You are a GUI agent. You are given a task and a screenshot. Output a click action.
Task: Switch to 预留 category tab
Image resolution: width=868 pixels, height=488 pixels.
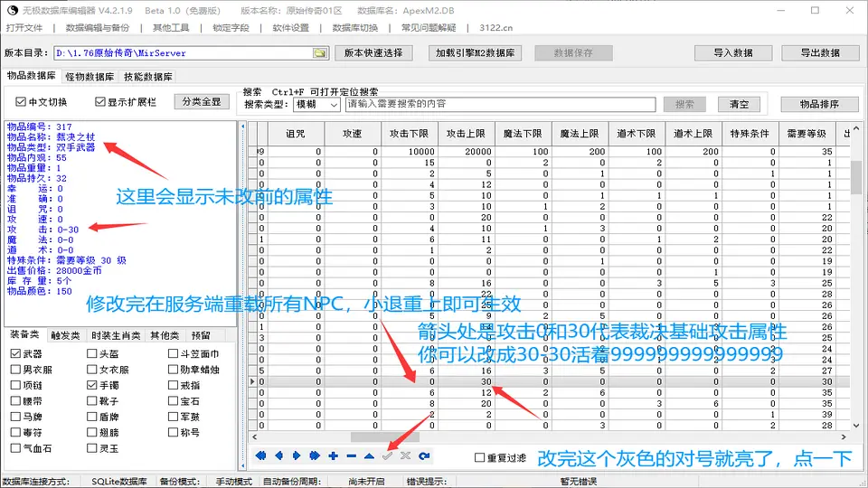[201, 335]
